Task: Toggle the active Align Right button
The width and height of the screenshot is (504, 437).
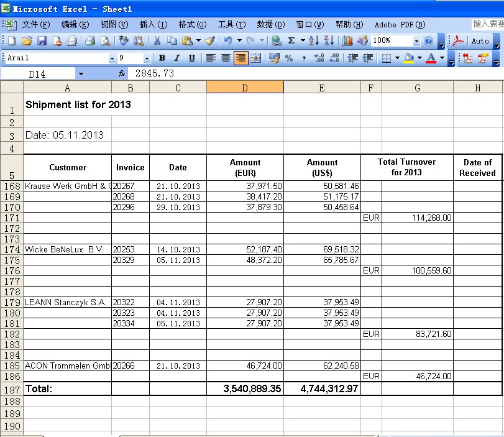Action: (x=241, y=58)
